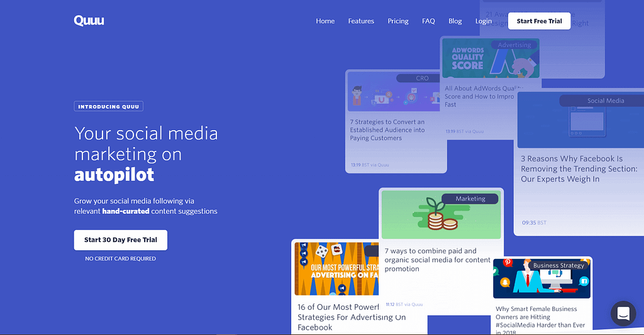Open '16 of Our Most Powerful' title

point(352,317)
